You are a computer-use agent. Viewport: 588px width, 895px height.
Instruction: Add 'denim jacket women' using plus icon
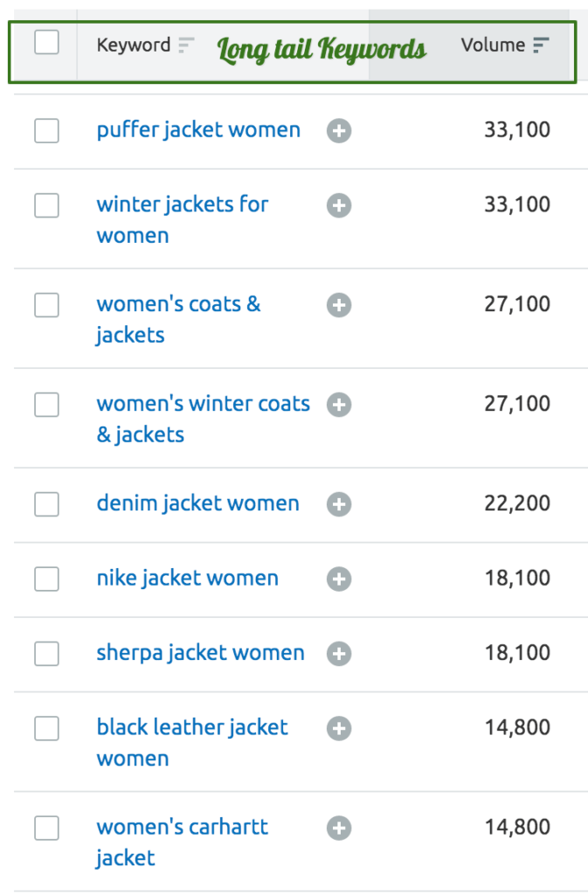click(x=339, y=504)
